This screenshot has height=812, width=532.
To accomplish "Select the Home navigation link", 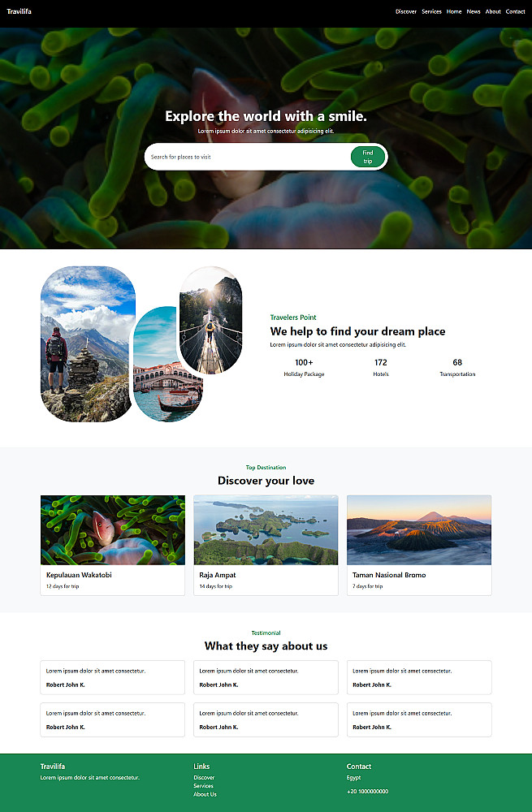I will pyautogui.click(x=454, y=11).
